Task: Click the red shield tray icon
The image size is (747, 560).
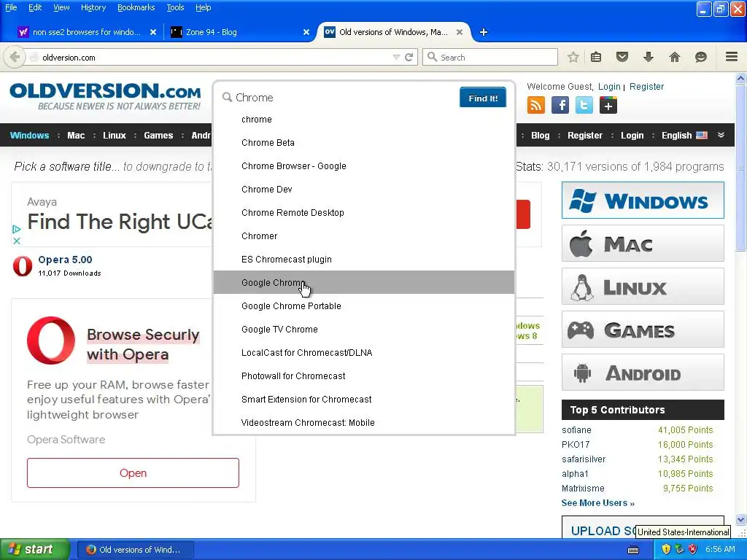Action: 693,549
